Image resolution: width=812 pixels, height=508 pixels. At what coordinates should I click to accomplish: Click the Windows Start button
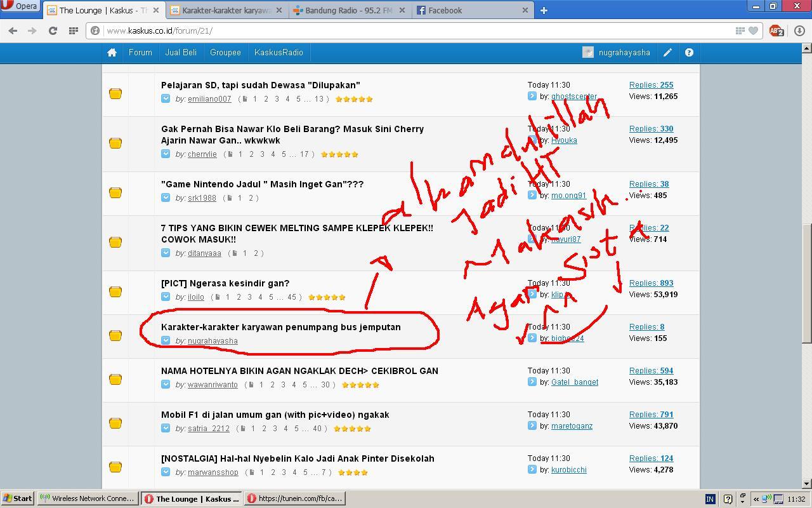coord(18,498)
